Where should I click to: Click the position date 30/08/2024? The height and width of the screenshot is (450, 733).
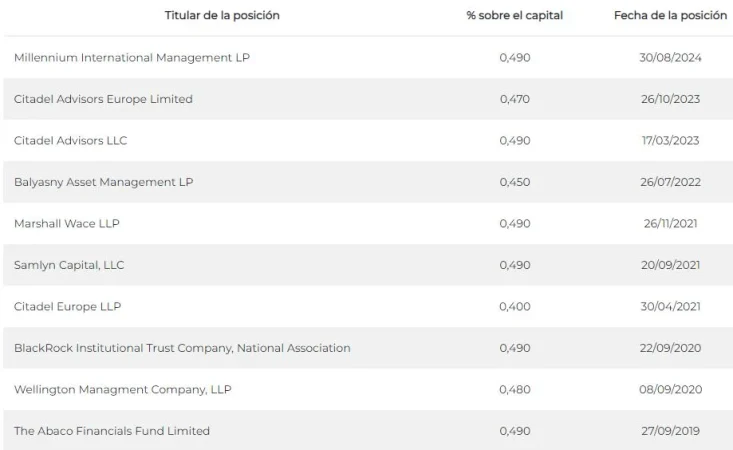(x=670, y=58)
